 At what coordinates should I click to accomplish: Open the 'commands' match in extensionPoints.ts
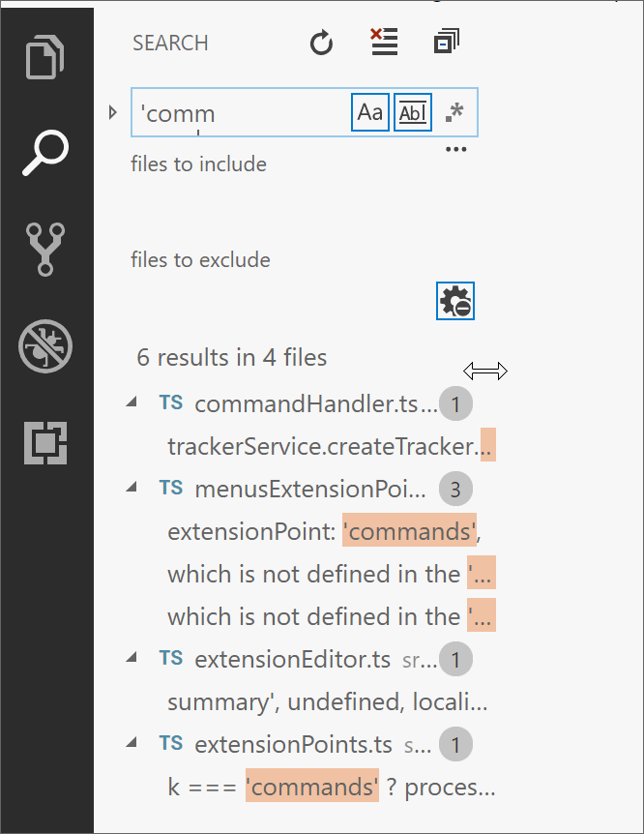(311, 787)
